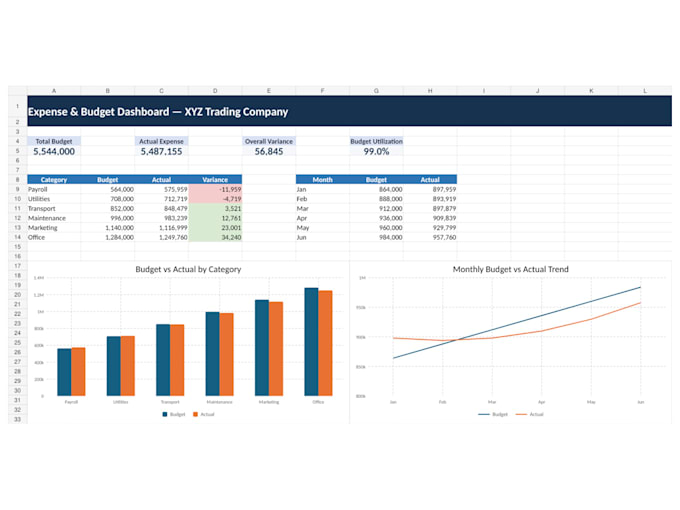
Task: Click the Variance column header cell
Action: 215,180
